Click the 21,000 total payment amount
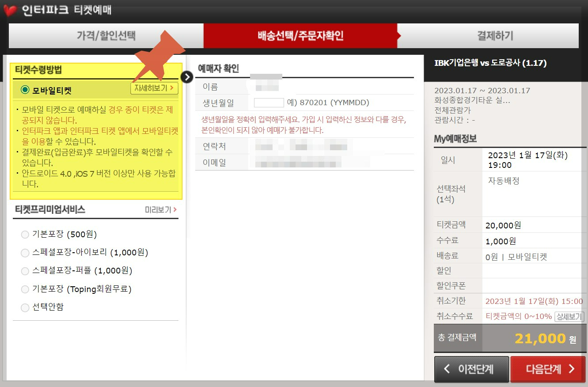The width and height of the screenshot is (588, 387). [540, 339]
